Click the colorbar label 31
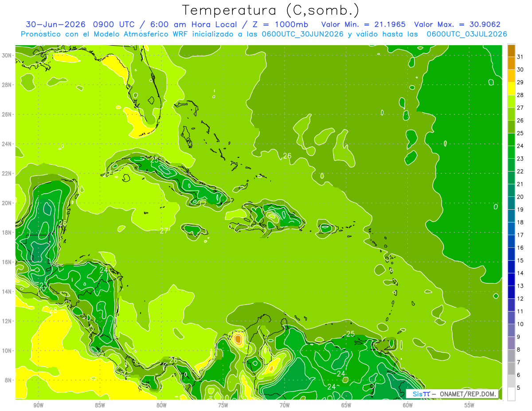The image size is (532, 411). point(520,56)
